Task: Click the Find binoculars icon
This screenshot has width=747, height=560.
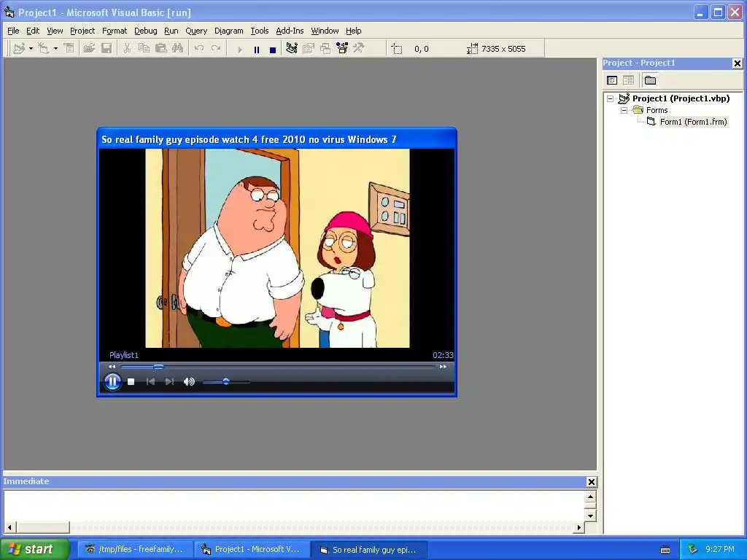Action: (178, 49)
